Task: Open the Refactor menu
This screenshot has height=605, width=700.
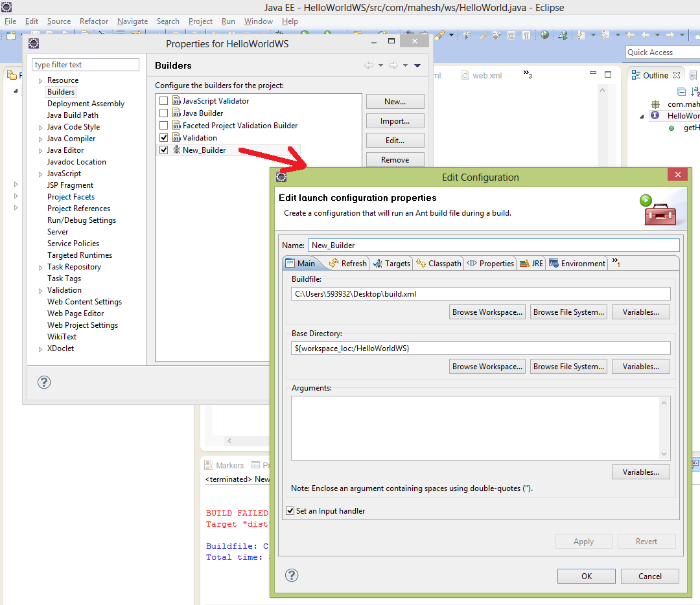Action: (94, 21)
